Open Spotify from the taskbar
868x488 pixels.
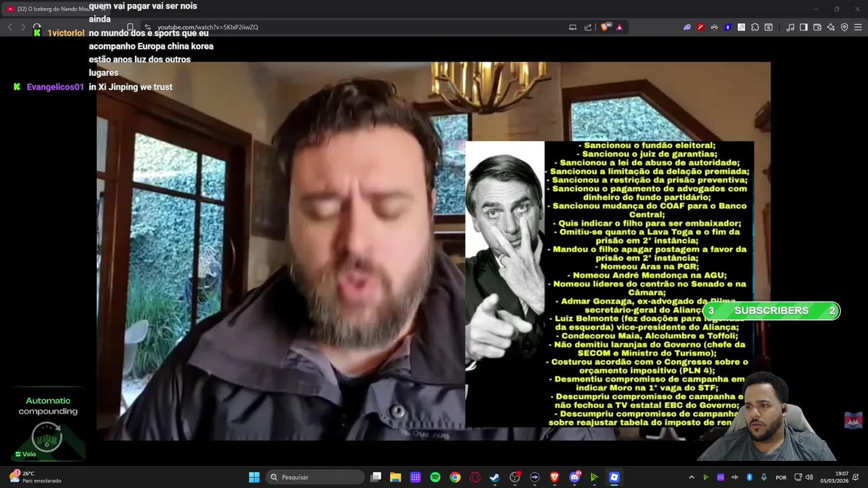coord(435,477)
